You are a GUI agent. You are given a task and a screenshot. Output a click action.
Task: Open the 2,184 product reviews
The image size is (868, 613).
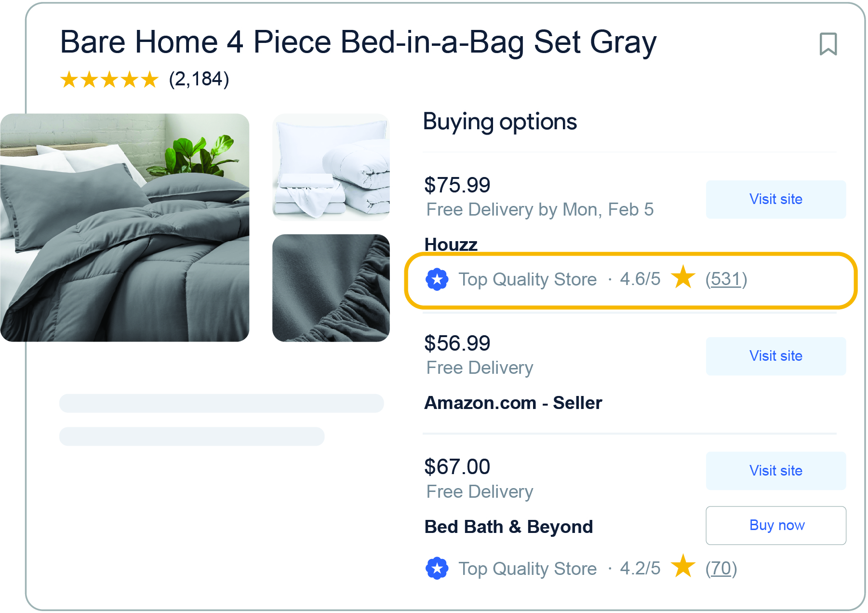199,79
